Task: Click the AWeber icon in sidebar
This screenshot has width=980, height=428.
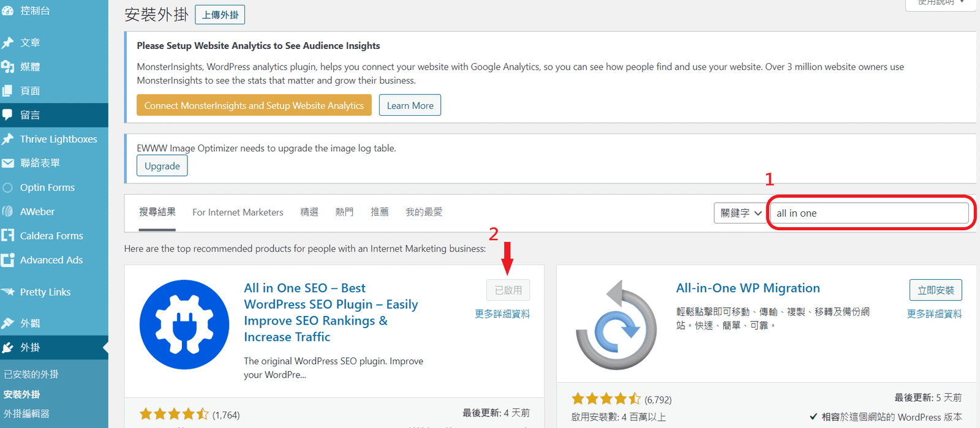Action: 7,211
